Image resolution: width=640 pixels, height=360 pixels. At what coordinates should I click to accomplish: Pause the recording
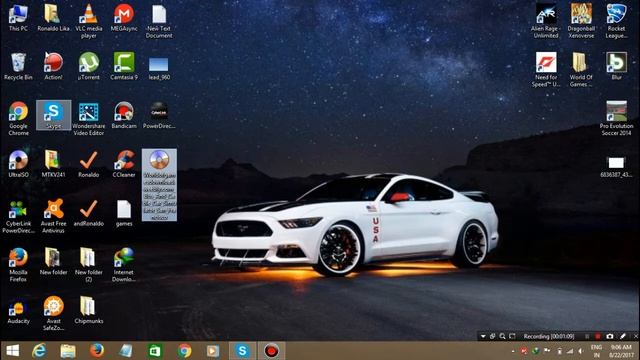[587, 336]
